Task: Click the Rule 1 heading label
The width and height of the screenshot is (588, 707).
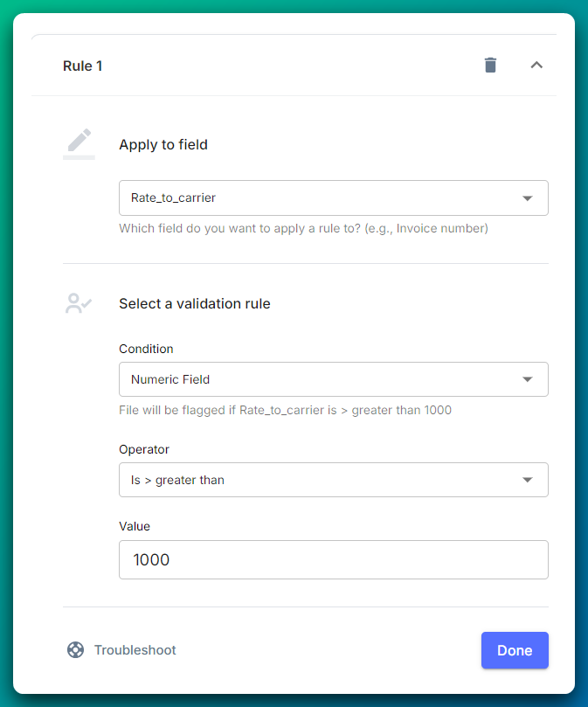Action: pyautogui.click(x=83, y=66)
